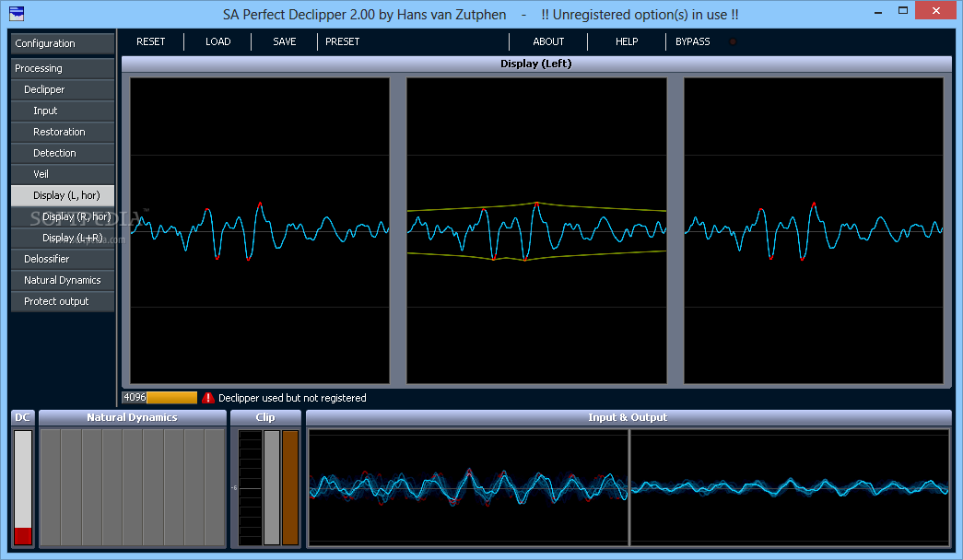Image resolution: width=963 pixels, height=560 pixels.
Task: Click the output waveform display
Action: pyautogui.click(x=790, y=487)
